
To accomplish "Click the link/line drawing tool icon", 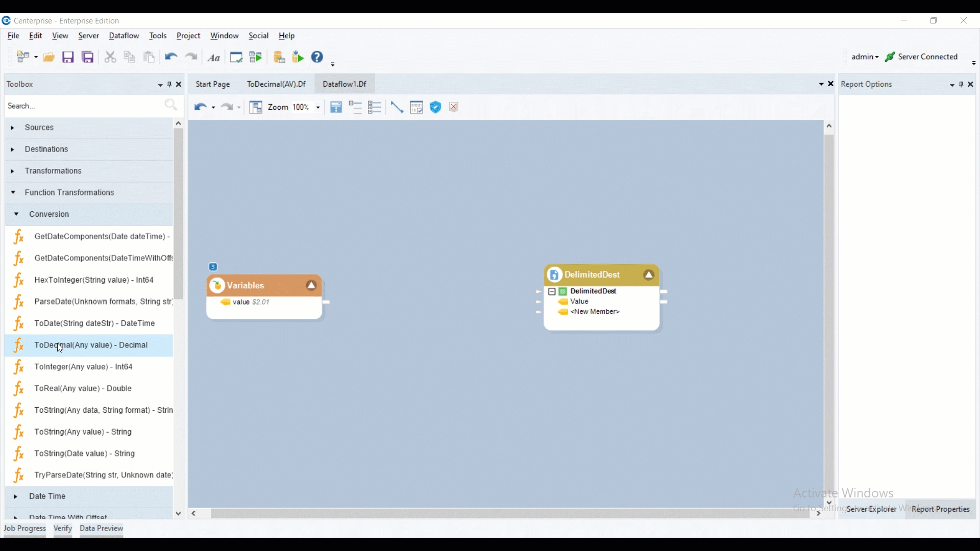I will [397, 107].
